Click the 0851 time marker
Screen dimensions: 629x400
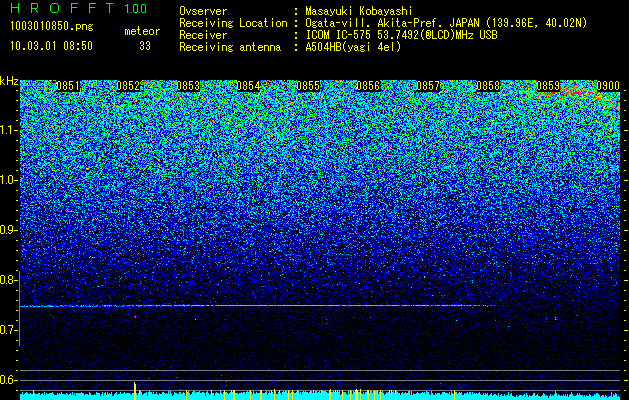[67, 86]
